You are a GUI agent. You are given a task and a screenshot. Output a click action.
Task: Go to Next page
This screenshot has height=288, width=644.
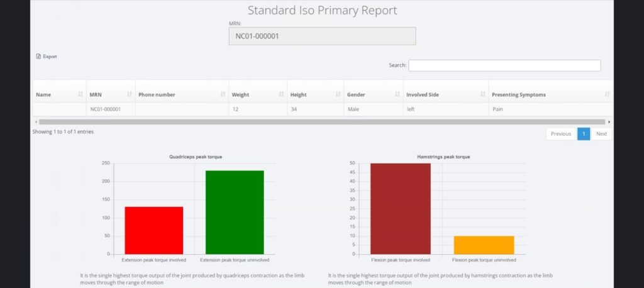tap(601, 134)
